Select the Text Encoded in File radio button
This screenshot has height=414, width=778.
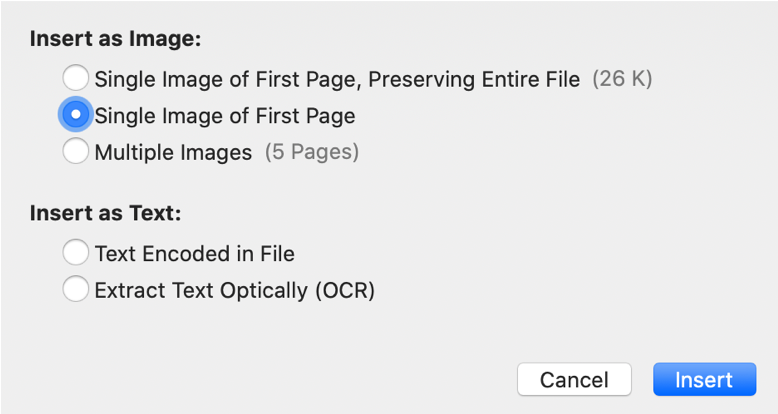[x=76, y=253]
